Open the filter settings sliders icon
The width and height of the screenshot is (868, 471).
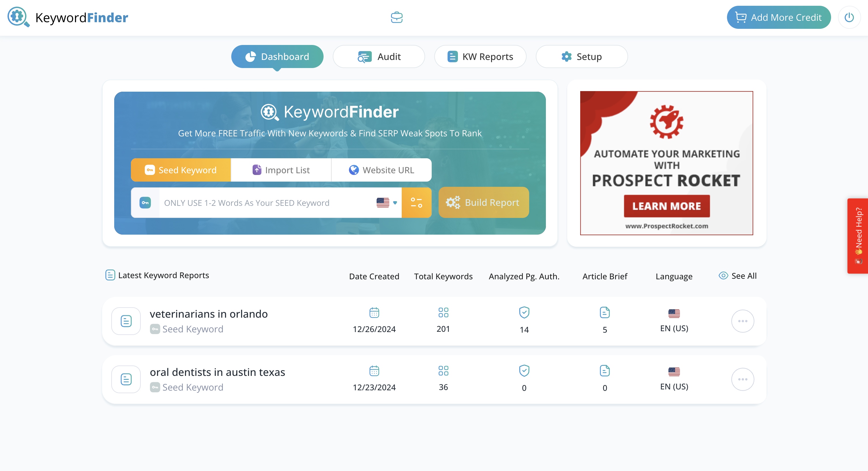point(416,202)
